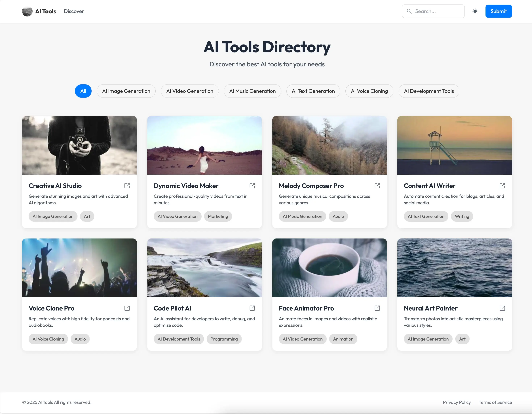
Task: Click the Programming tag on Code Pilot AI
Action: click(x=224, y=339)
